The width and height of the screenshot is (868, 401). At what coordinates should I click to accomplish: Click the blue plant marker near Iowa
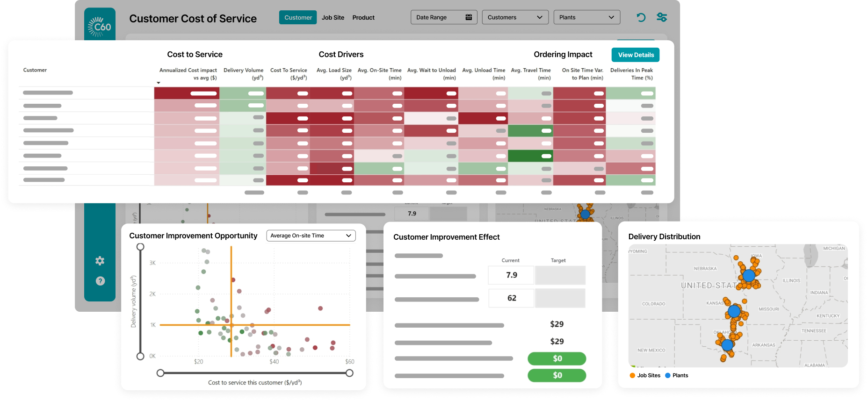click(x=749, y=276)
